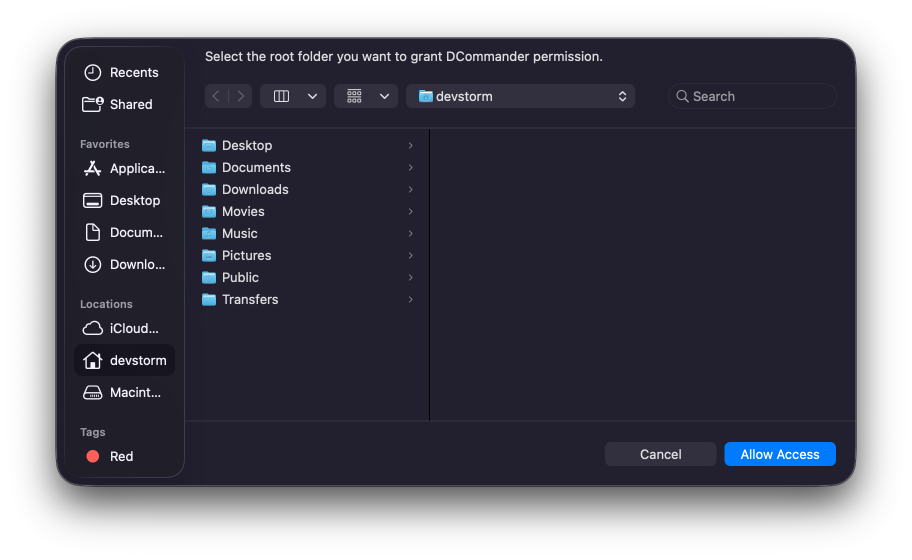This screenshot has width=912, height=560.
Task: Expand the Pictures folder chevron
Action: coord(411,256)
